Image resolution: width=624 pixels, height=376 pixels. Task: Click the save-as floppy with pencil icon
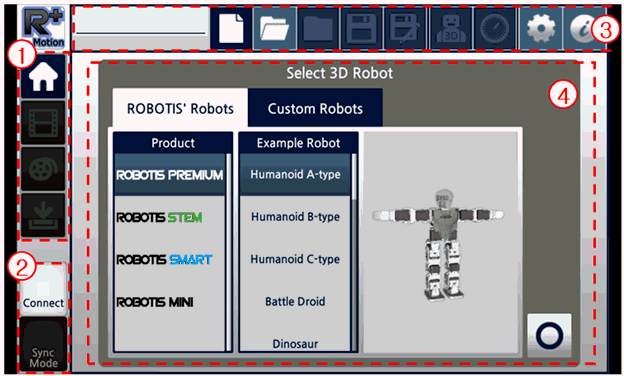(404, 29)
